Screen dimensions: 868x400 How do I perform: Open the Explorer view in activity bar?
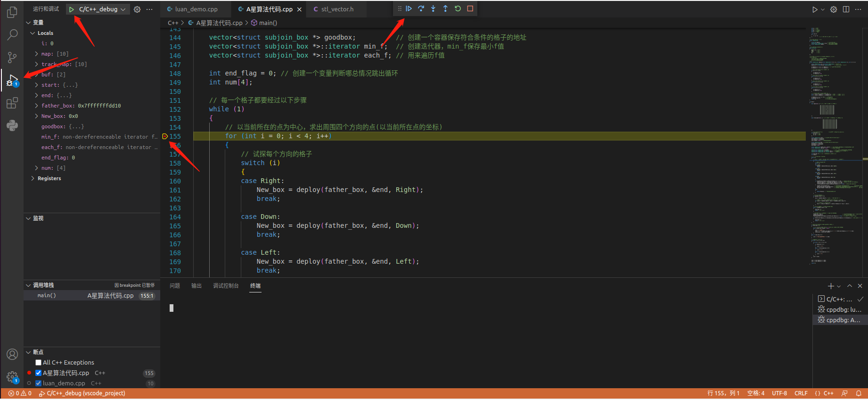[x=12, y=12]
